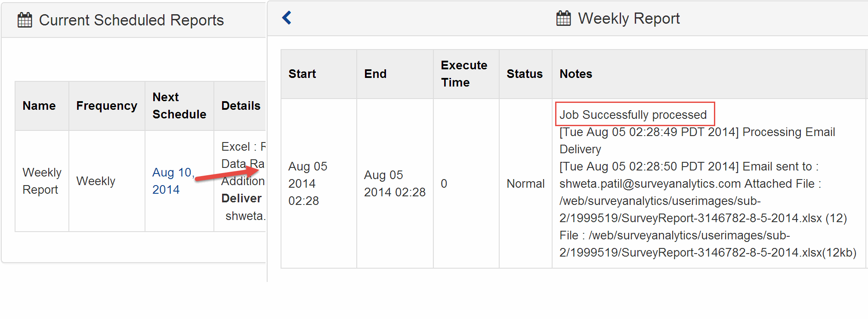Viewport: 868px width, 319px height.
Task: Select the Weekly frequency cell
Action: point(107,181)
